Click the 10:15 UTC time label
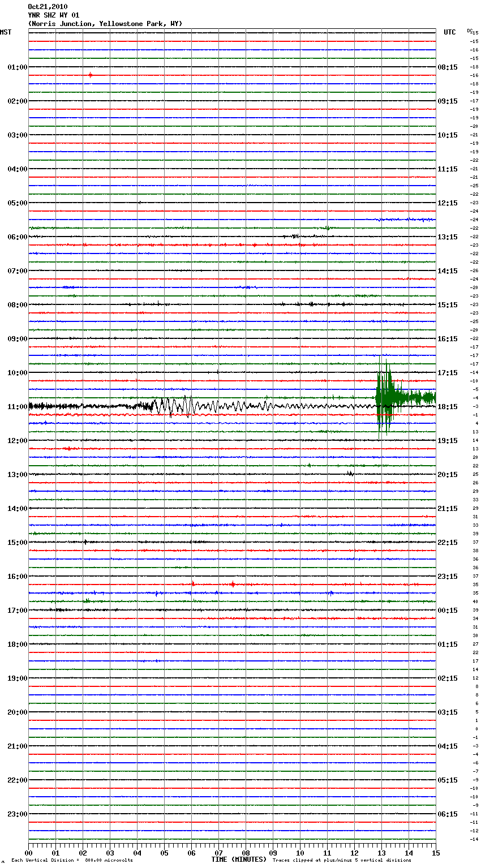 click(448, 135)
